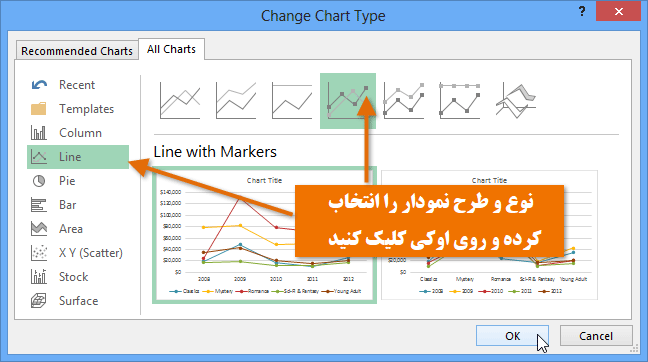Click the Pie chart category icon
Image resolution: width=648 pixels, height=362 pixels.
click(39, 181)
